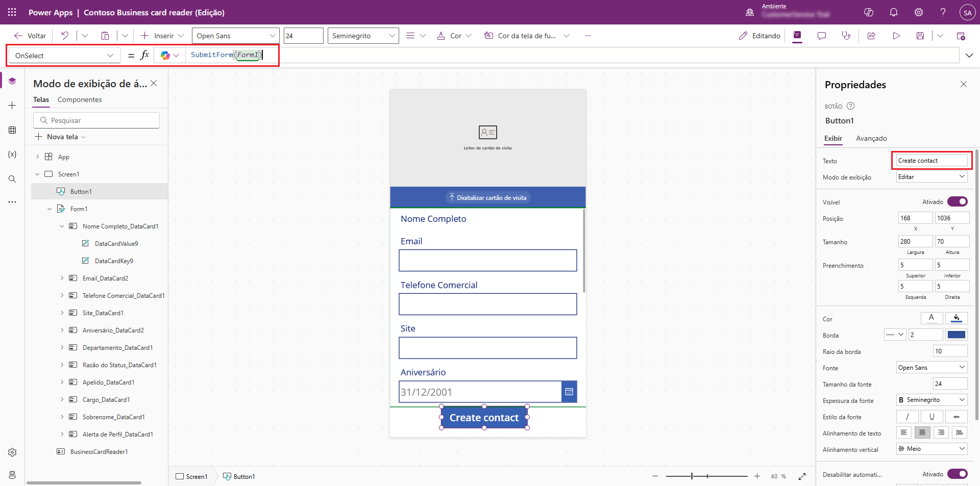Set text alignment to justify
Screen dimensions: 980x486
(960, 432)
